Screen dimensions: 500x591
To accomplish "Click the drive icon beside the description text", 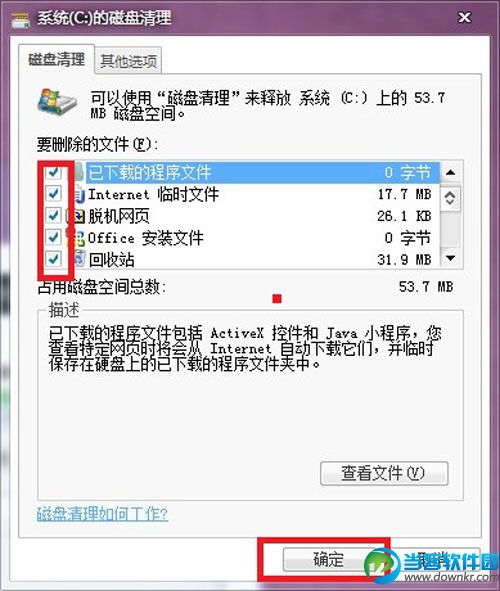I will point(57,101).
